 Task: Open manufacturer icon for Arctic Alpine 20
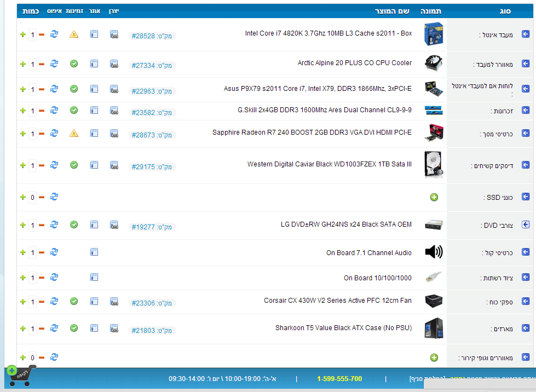coord(114,64)
